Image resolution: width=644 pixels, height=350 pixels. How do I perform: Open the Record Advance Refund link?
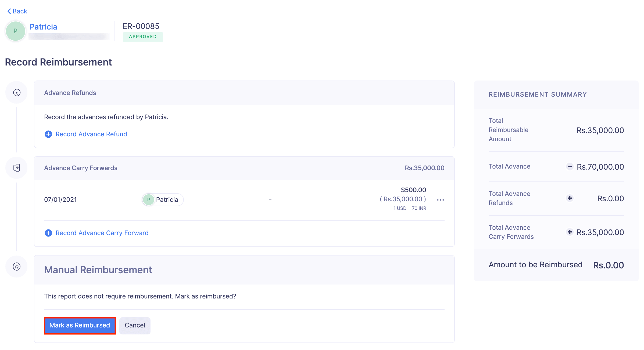[x=91, y=134]
